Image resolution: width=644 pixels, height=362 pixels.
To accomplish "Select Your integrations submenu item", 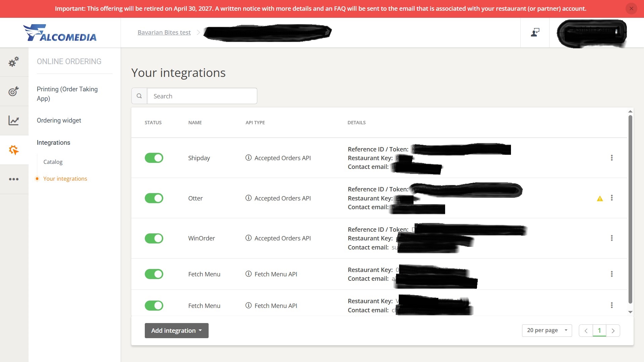I will pyautogui.click(x=65, y=179).
